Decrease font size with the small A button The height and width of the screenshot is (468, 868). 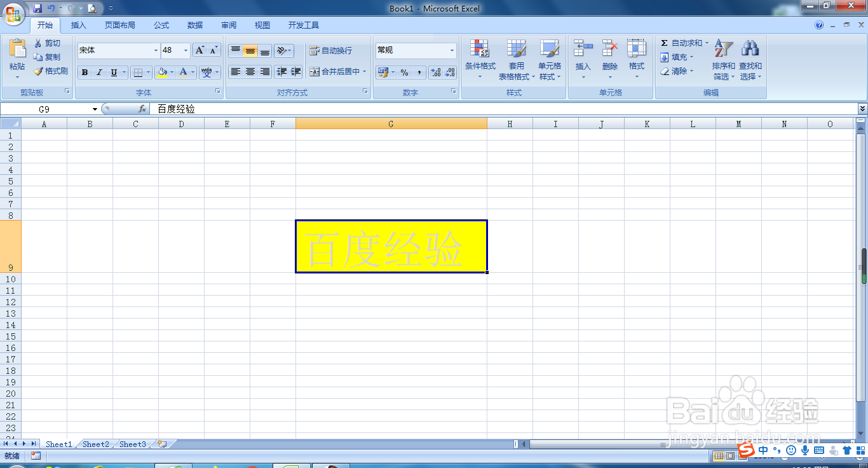tap(214, 50)
